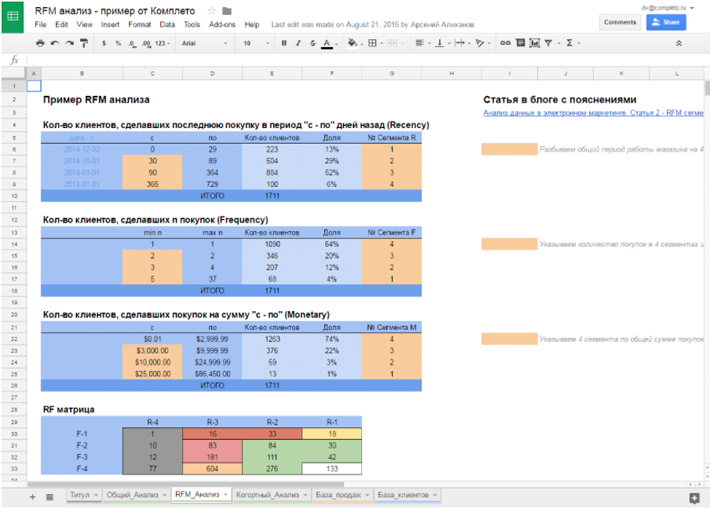The width and height of the screenshot is (710, 509).
Task: Open the RFM_Анализ tab dropdown arrow
Action: 225,495
